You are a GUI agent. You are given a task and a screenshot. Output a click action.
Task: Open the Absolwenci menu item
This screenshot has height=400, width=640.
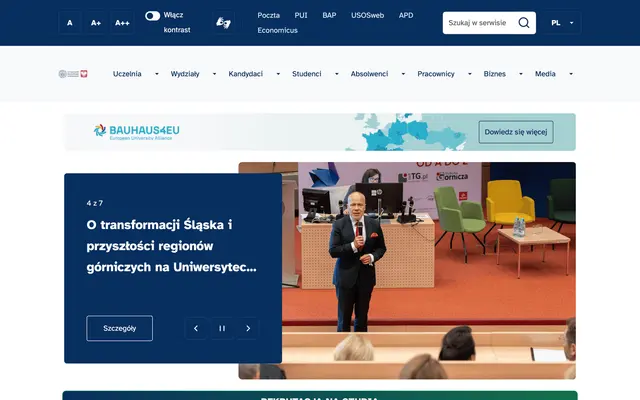pyautogui.click(x=369, y=74)
